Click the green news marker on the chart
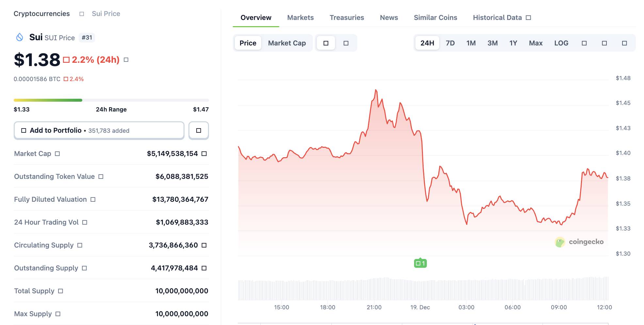Viewport: 644px width, 325px height. click(420, 263)
